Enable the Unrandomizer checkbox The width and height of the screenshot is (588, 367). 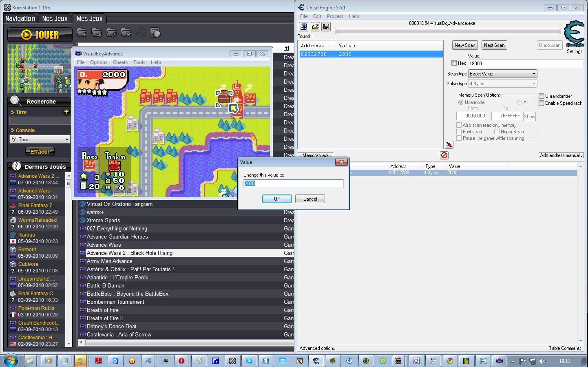pos(541,96)
